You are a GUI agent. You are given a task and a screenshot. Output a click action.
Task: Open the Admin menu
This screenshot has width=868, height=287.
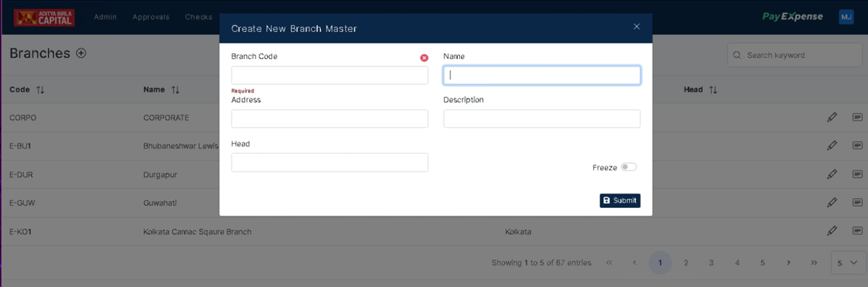pos(105,17)
